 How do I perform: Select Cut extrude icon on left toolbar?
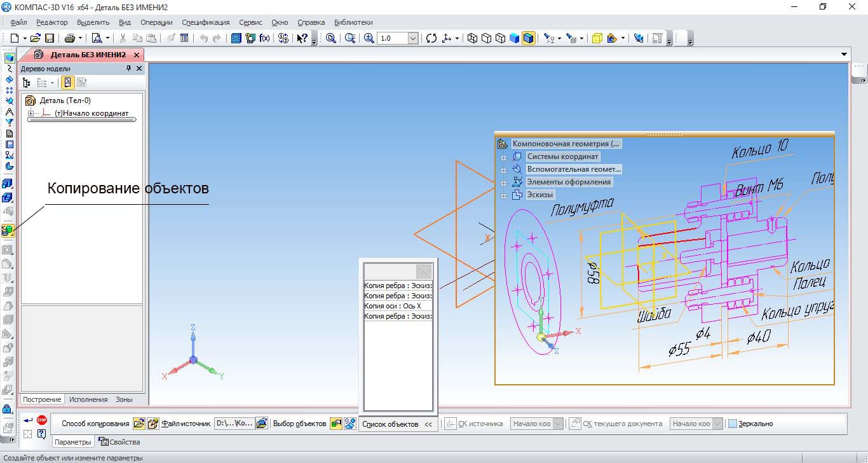8,198
